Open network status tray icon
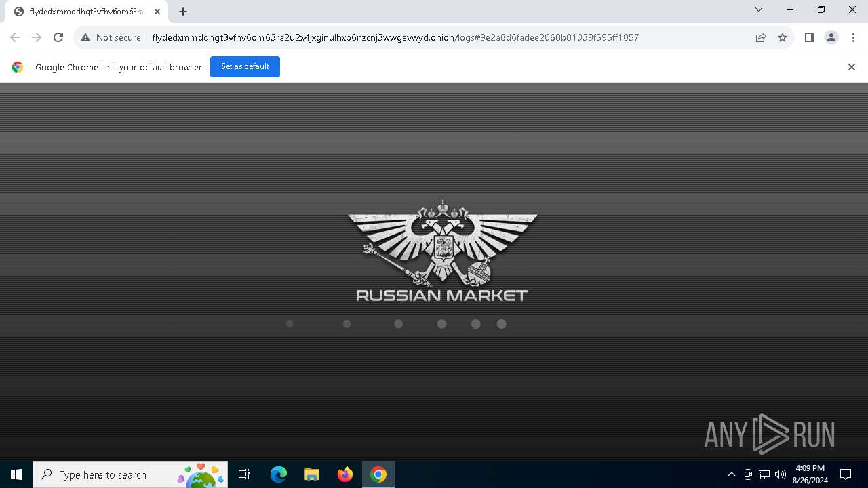This screenshot has width=868, height=488. pos(764,474)
